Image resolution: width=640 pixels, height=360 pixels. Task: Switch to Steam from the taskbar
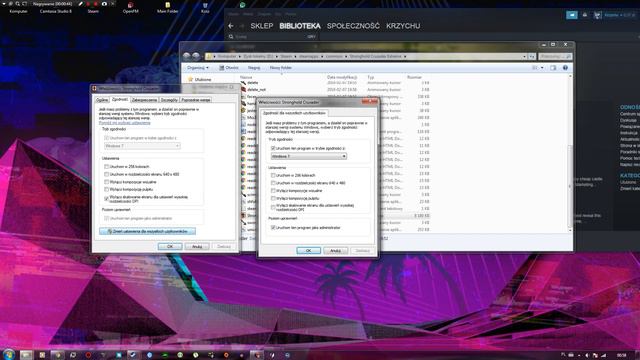click(133, 355)
